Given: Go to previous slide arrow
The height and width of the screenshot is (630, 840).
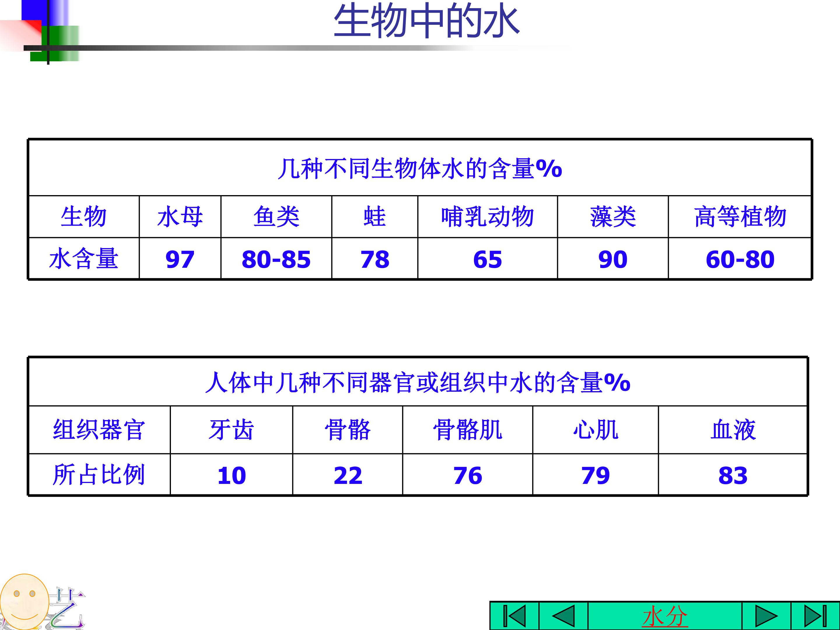Looking at the screenshot, I should click(563, 616).
